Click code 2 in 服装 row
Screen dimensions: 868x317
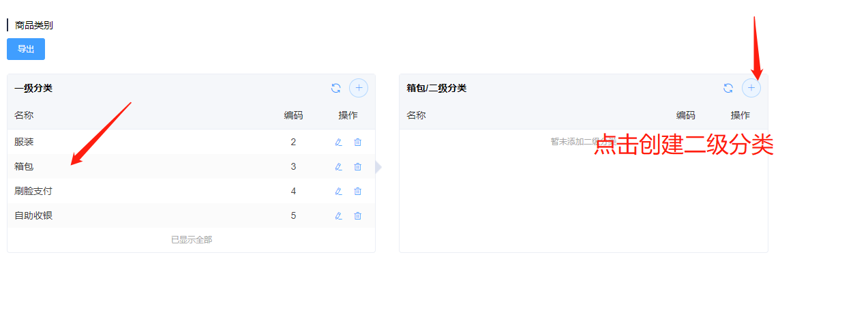point(293,142)
